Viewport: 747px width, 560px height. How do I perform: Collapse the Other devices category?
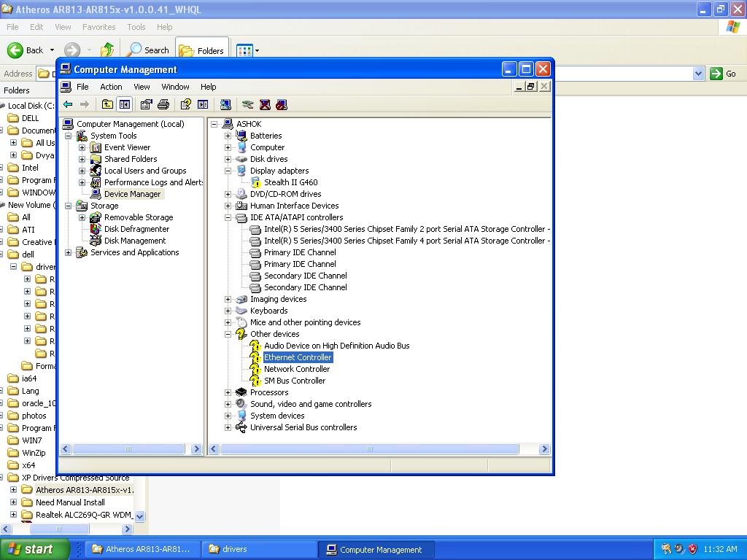228,334
